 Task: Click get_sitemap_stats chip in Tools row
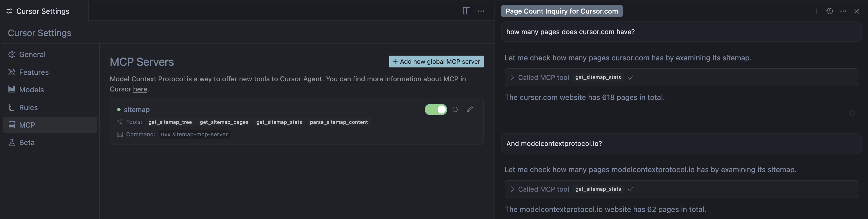(279, 122)
